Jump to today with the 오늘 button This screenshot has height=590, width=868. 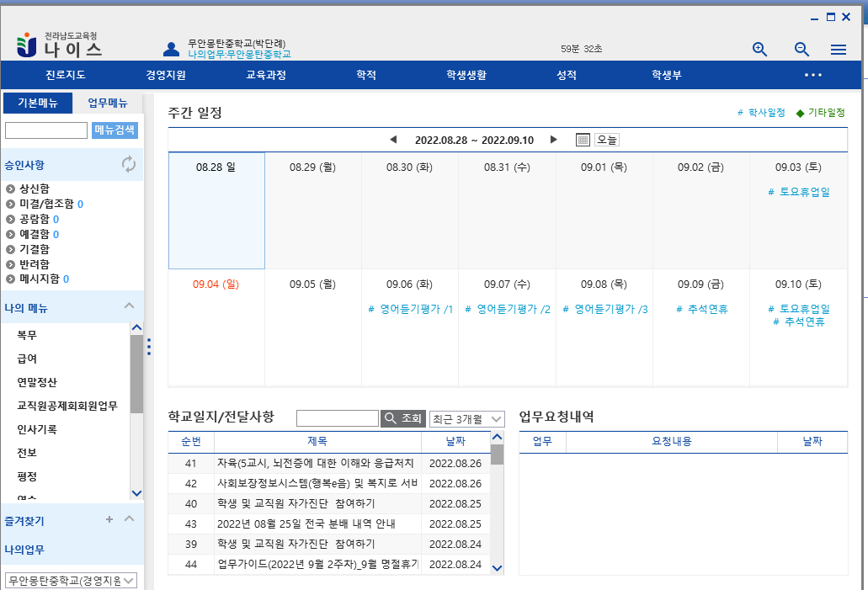point(607,140)
